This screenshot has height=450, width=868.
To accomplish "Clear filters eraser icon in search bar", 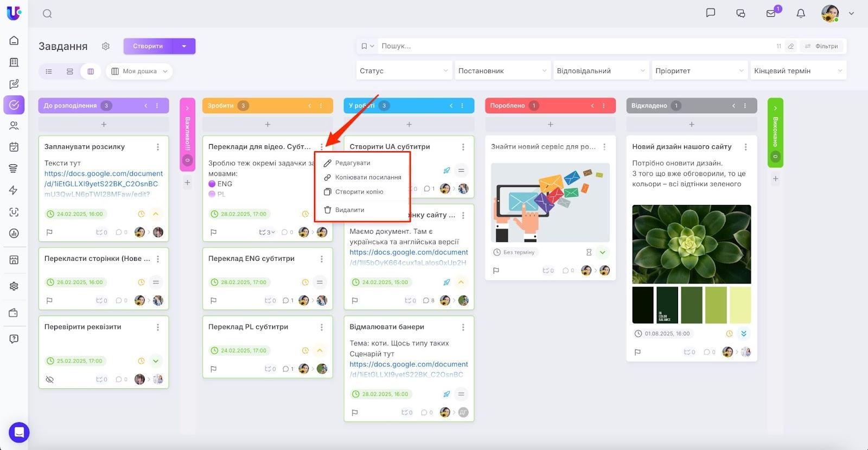I will pos(791,46).
